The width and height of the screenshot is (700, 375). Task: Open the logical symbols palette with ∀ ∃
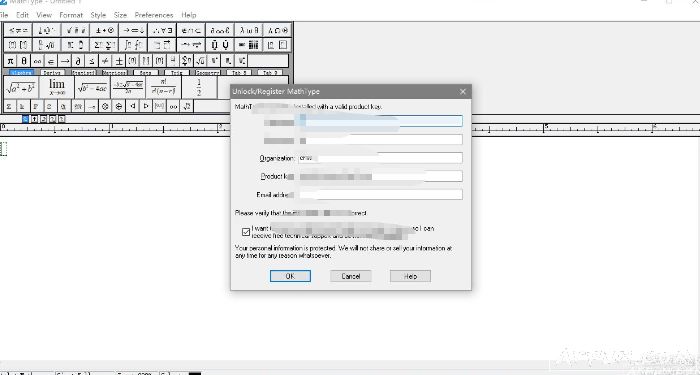point(163,30)
